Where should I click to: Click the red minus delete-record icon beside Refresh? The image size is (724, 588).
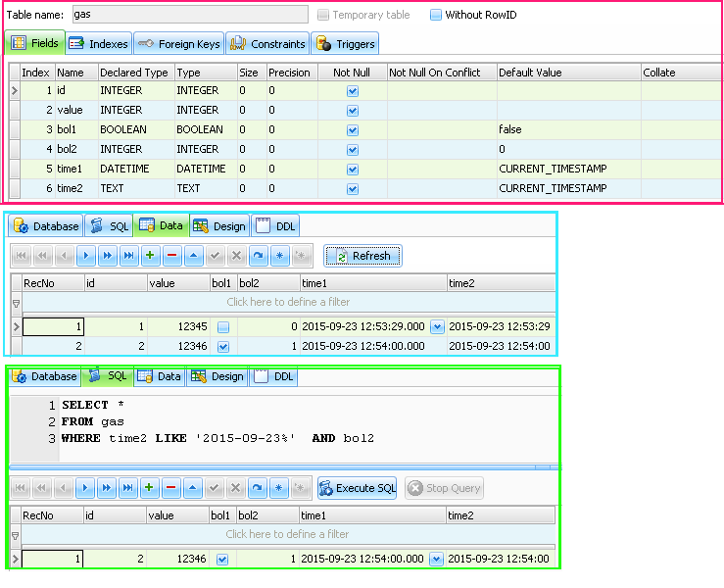click(171, 256)
